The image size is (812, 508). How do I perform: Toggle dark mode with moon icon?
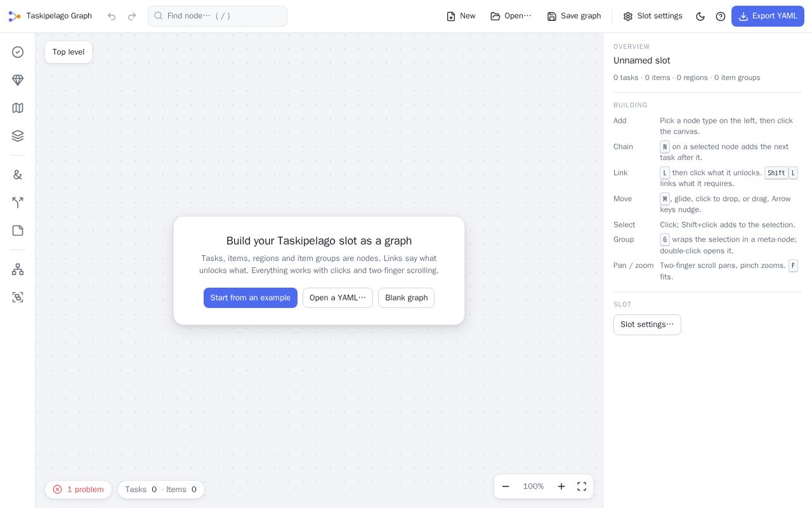point(700,17)
